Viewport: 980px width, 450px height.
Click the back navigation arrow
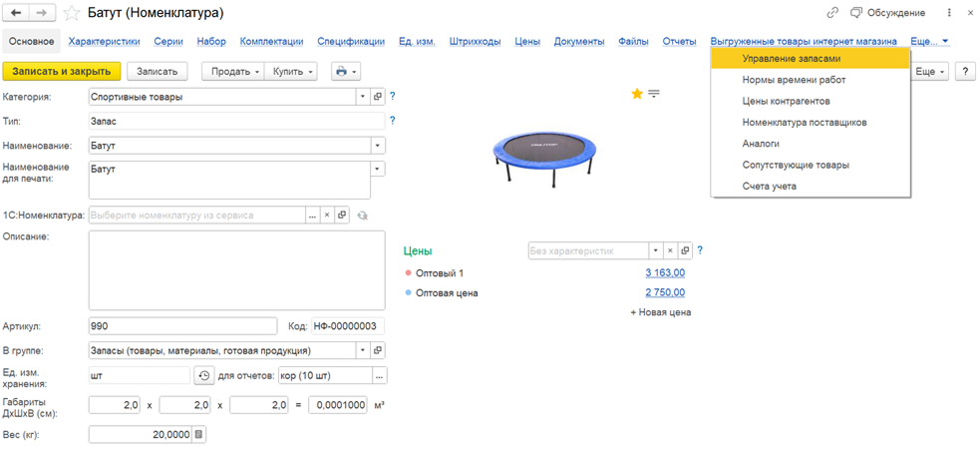[x=16, y=13]
